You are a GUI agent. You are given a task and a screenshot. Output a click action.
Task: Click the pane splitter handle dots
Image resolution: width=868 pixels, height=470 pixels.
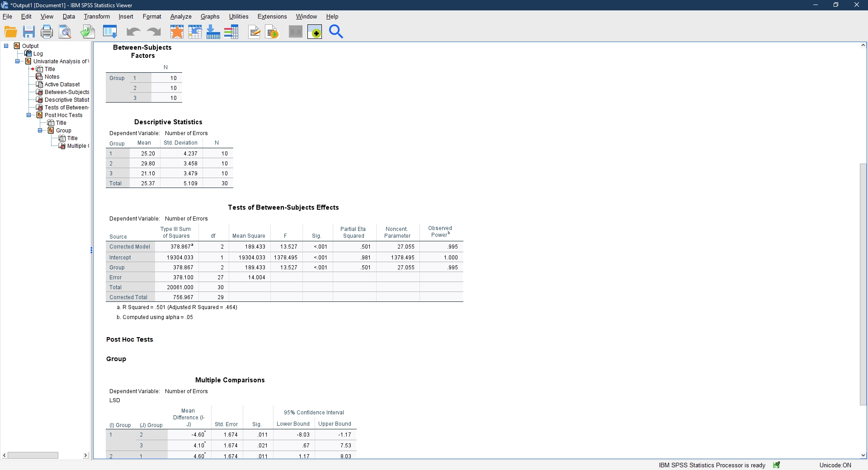[x=91, y=250]
